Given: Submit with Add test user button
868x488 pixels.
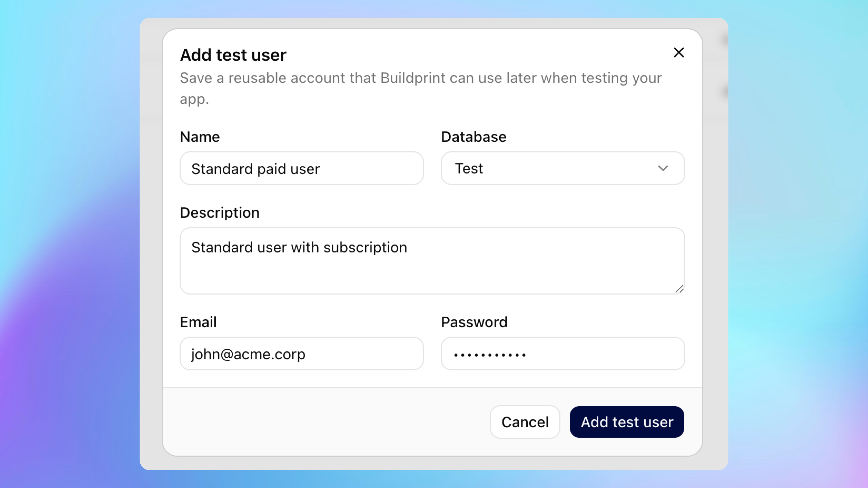Looking at the screenshot, I should (x=627, y=422).
